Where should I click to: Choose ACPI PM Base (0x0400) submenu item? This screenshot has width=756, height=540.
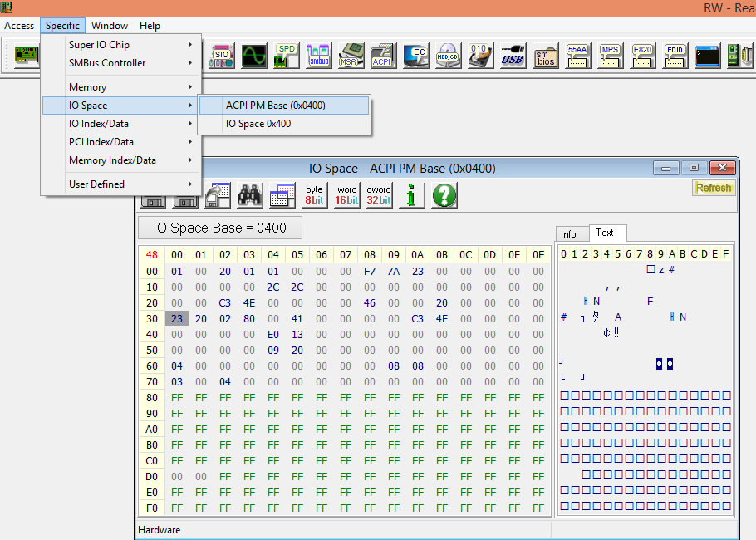click(284, 106)
